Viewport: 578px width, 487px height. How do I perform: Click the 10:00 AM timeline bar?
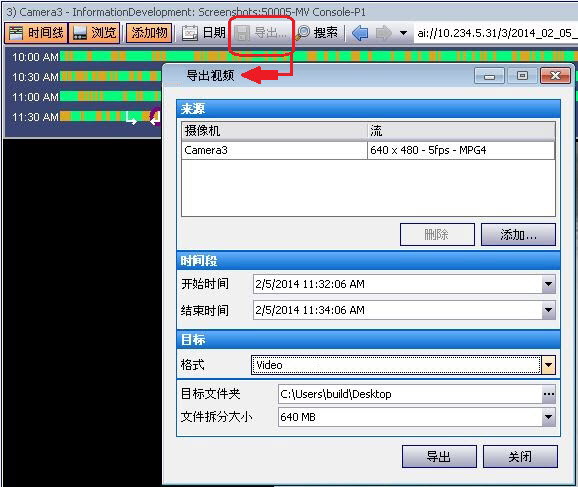(x=319, y=56)
